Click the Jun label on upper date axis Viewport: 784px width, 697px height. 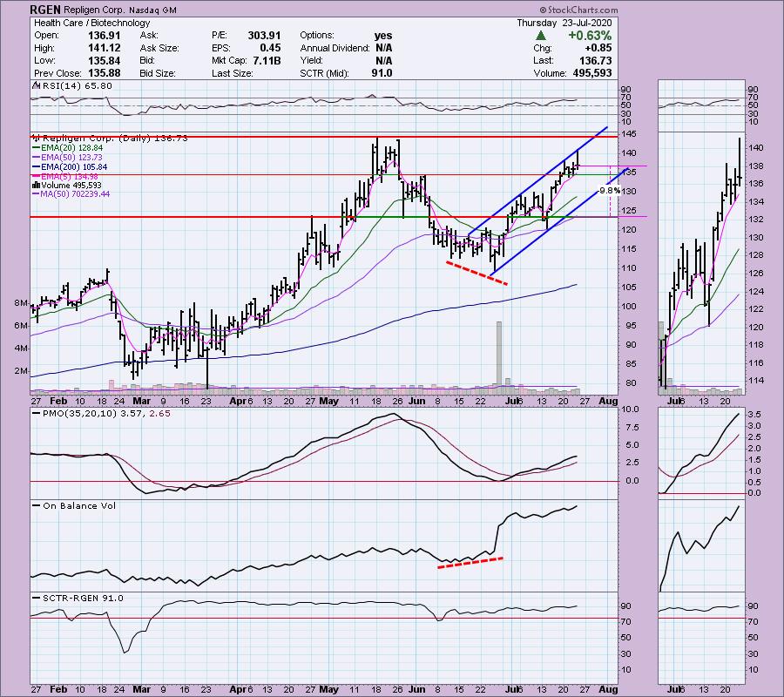click(x=417, y=401)
